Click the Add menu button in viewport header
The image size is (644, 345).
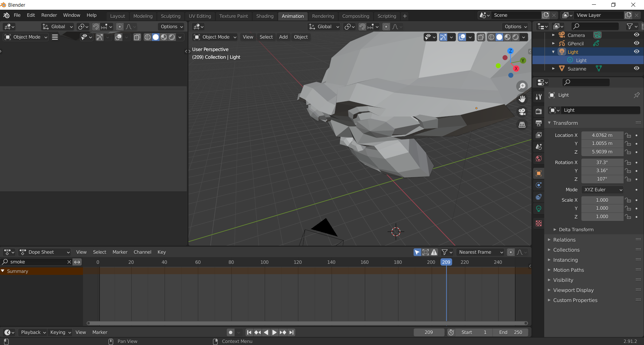(283, 37)
